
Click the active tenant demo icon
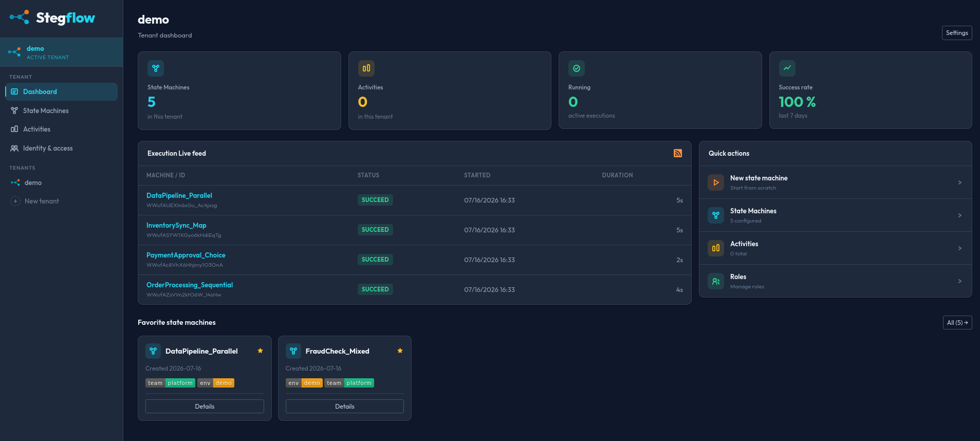pos(14,52)
